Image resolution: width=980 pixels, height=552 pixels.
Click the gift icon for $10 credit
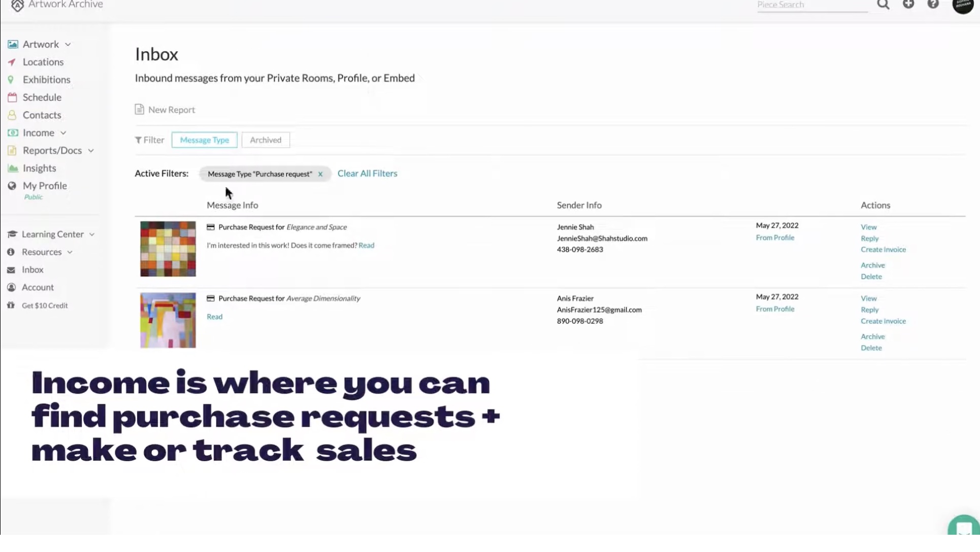coord(11,305)
